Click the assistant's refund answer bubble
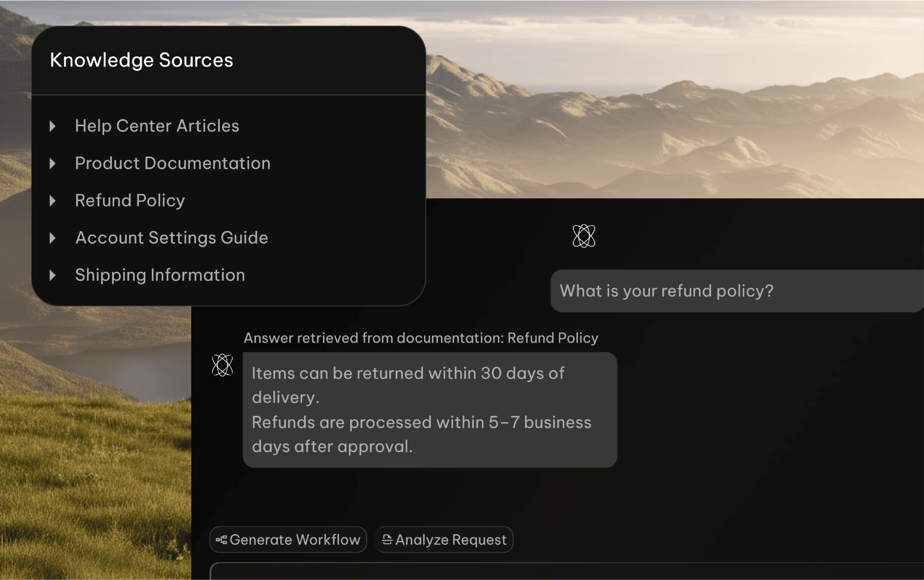924x580 pixels. [x=430, y=410]
